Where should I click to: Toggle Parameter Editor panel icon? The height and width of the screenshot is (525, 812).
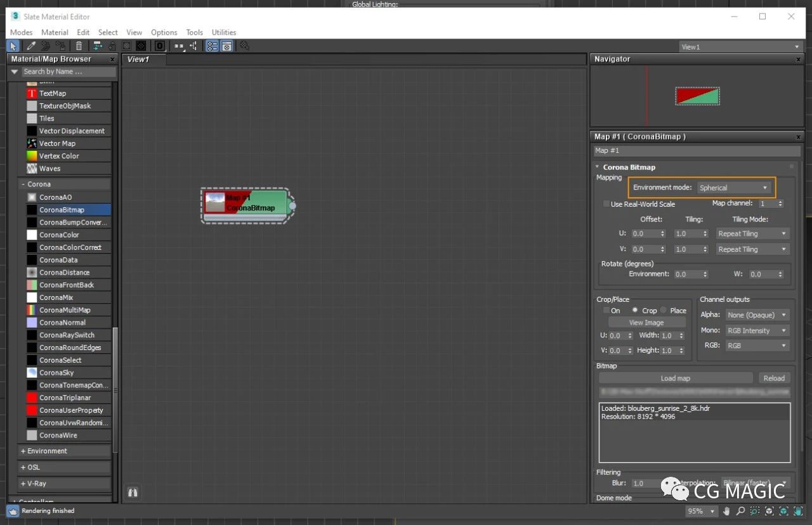pos(226,46)
